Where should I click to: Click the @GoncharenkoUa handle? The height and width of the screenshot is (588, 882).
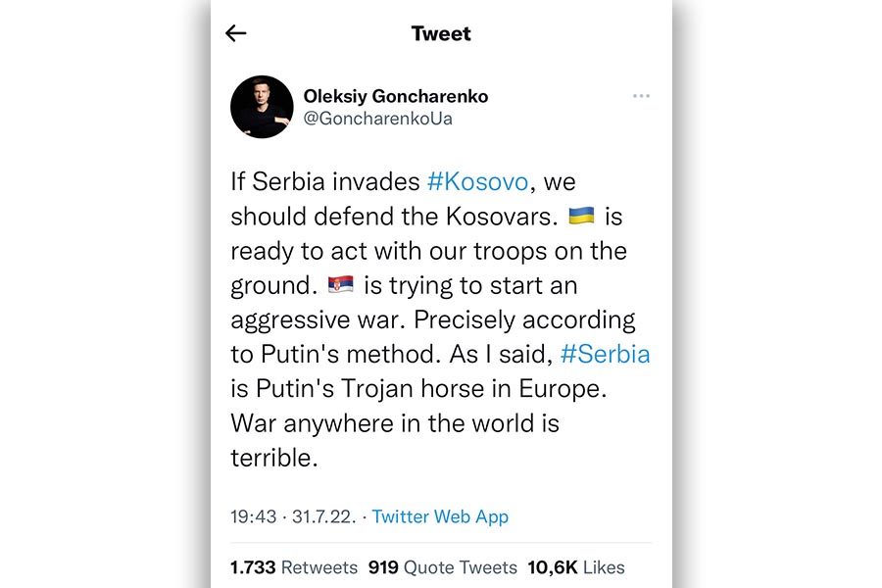[x=377, y=119]
